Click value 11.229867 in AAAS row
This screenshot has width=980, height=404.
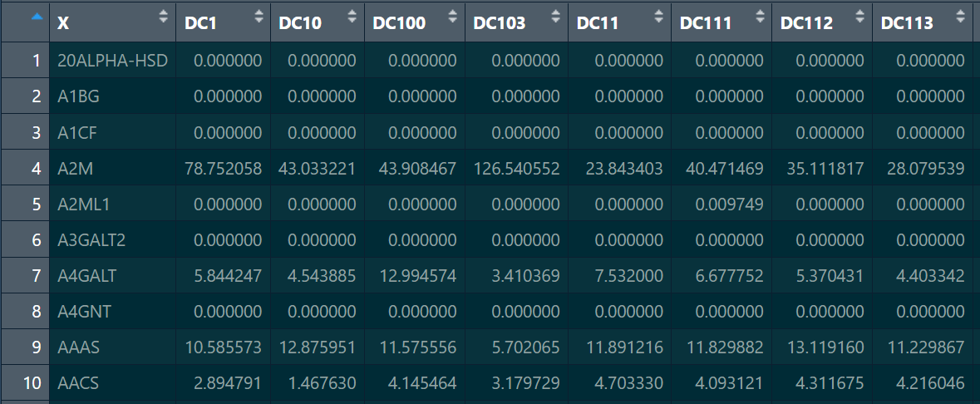(x=926, y=347)
